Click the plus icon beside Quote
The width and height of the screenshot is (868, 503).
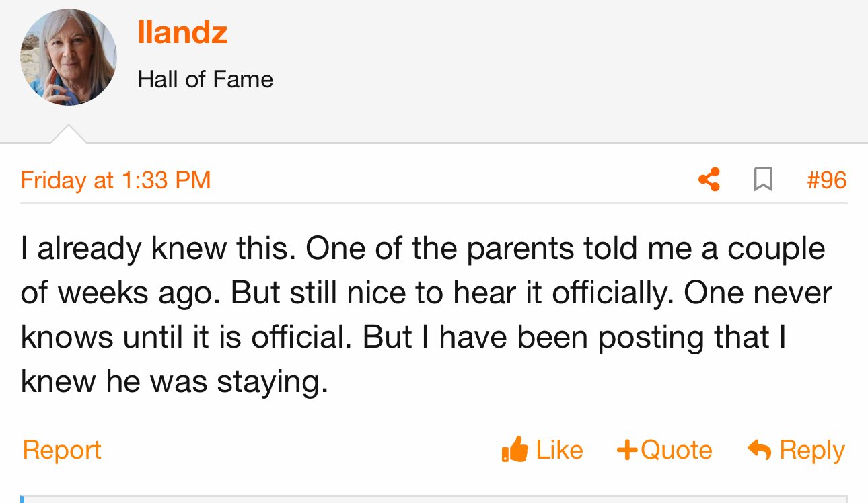pos(627,450)
